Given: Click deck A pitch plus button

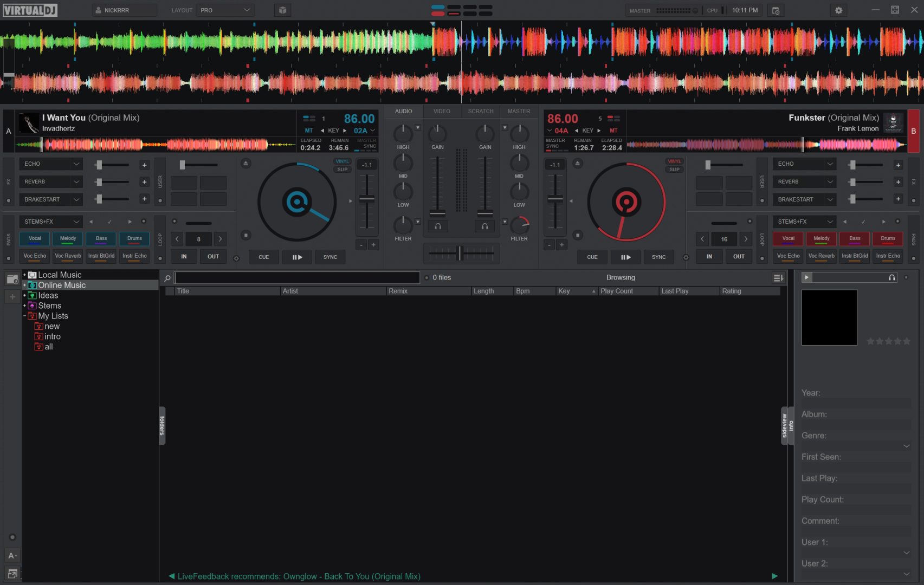Looking at the screenshot, I should tap(373, 245).
